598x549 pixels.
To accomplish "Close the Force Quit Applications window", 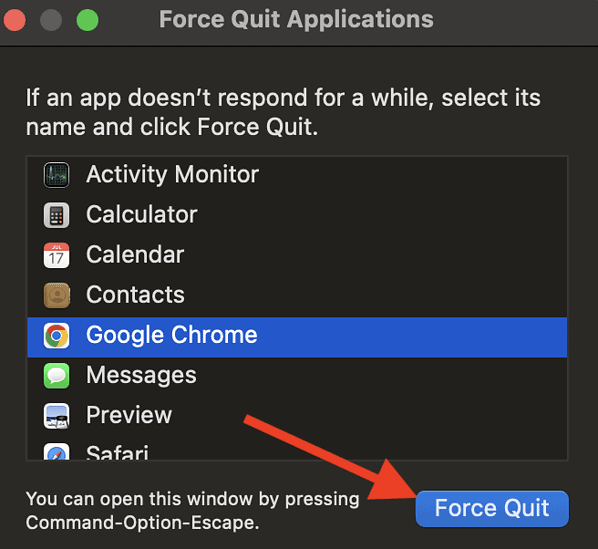I will (x=15, y=20).
